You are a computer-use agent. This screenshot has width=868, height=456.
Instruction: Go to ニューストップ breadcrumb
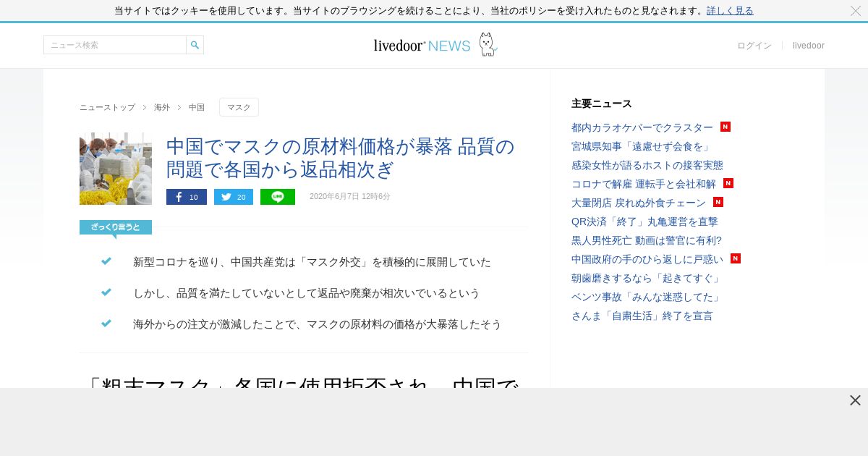coord(107,107)
